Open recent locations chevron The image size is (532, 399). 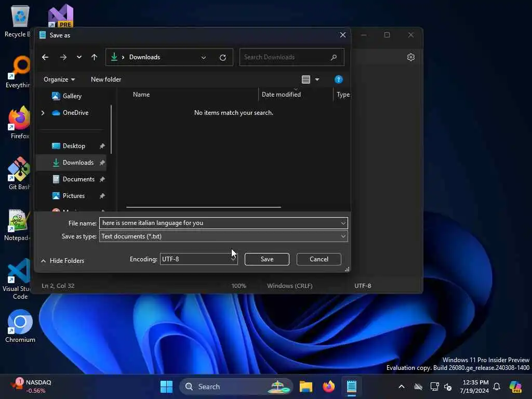79,57
